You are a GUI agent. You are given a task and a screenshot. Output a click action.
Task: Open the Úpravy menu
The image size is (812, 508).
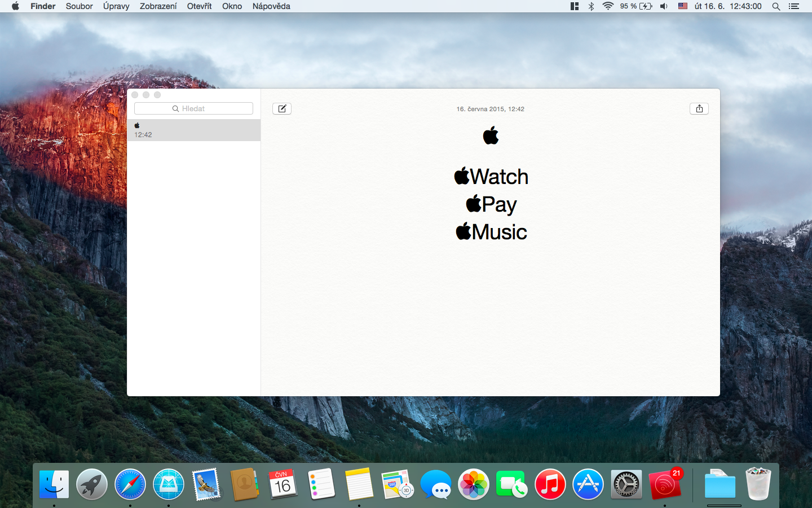click(x=116, y=6)
